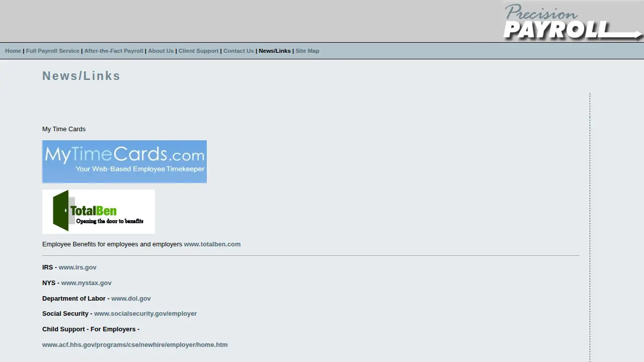
Task: Open After-the-Fact Payroll page
Action: (x=114, y=51)
